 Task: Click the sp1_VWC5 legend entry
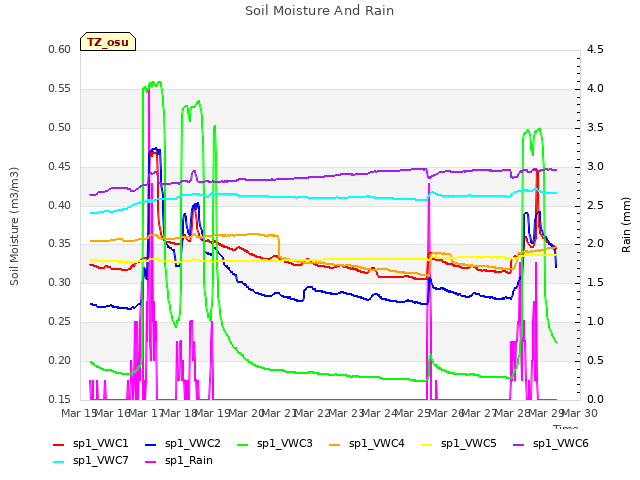tap(459, 444)
